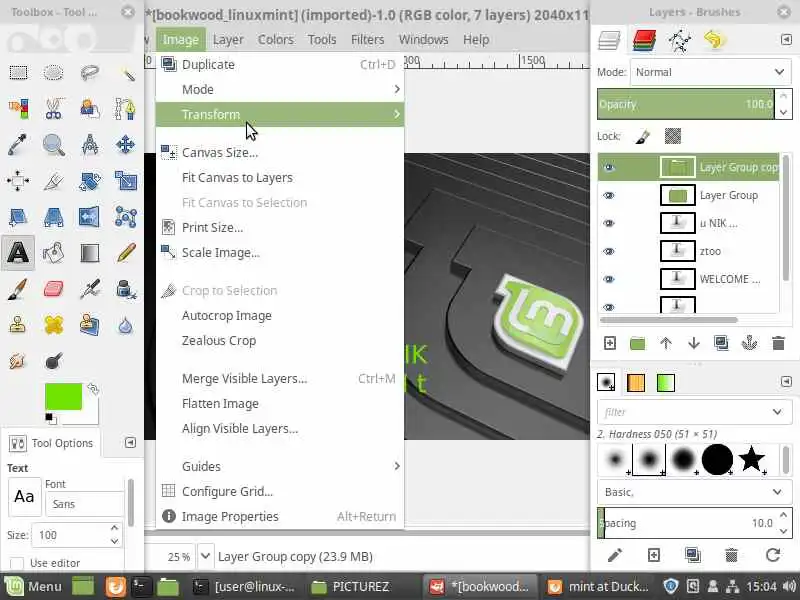800x600 pixels.
Task: Click the layer Opacity slider
Action: [x=686, y=104]
